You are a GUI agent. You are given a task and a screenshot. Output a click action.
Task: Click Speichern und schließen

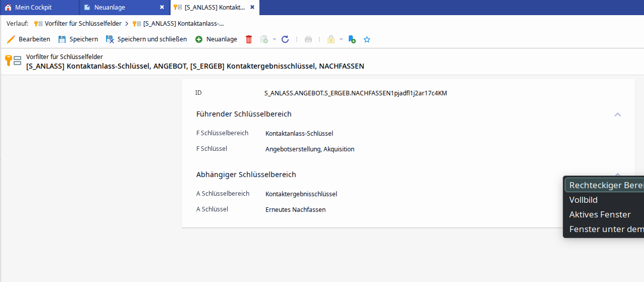point(146,39)
